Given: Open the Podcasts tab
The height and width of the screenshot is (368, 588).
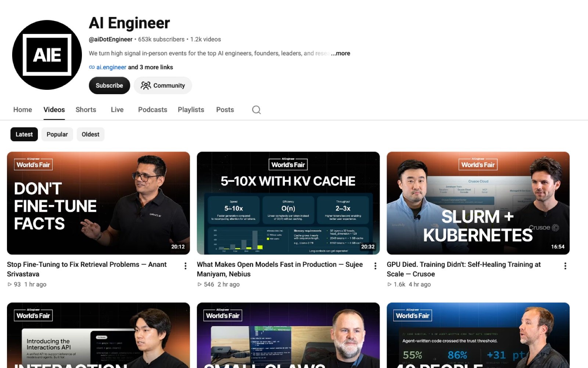Looking at the screenshot, I should 153,110.
